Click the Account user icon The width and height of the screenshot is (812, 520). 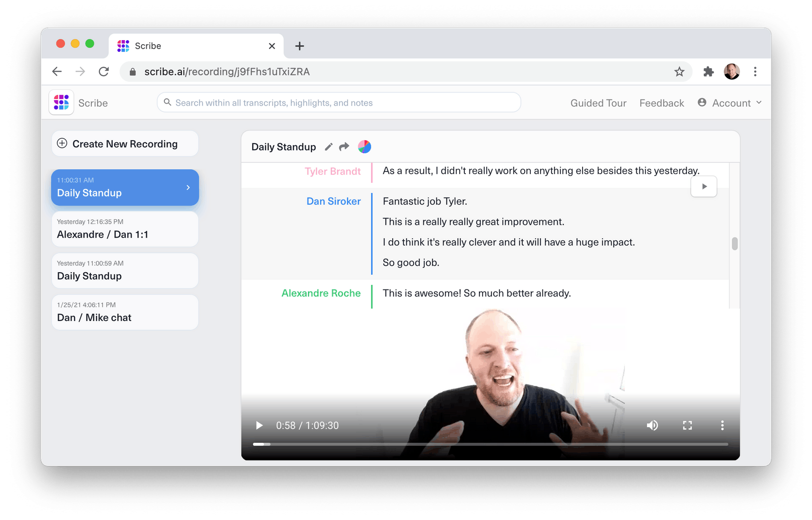[x=702, y=103]
